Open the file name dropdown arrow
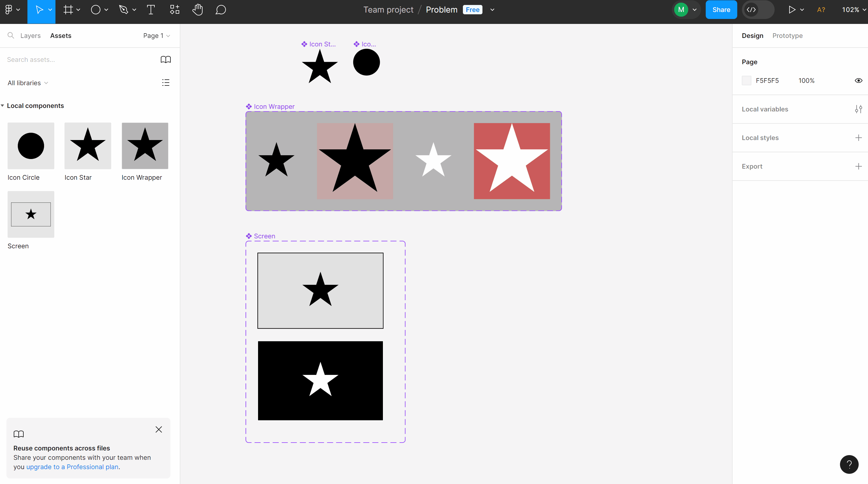This screenshot has height=484, width=868. 492,10
